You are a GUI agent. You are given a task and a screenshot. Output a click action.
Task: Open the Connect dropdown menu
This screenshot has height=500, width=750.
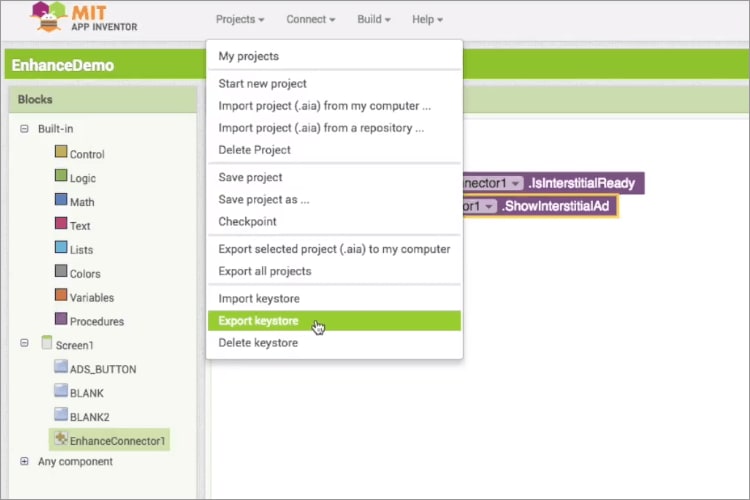point(310,20)
